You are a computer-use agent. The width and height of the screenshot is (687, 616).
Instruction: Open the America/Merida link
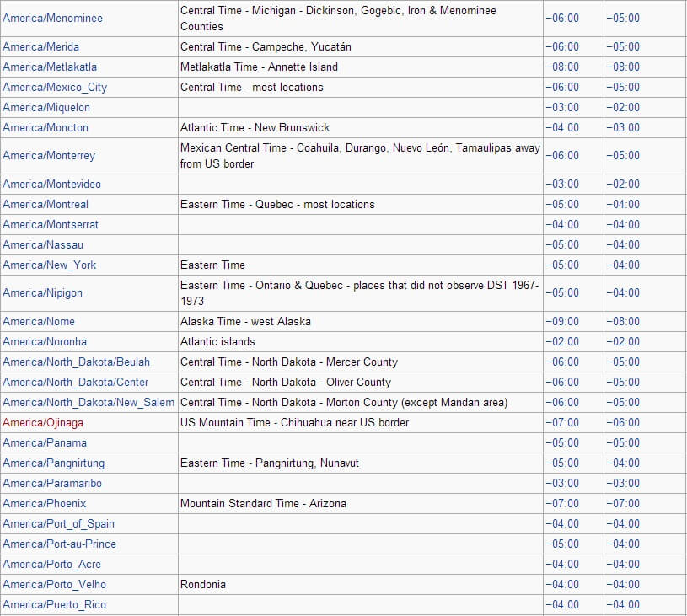pos(41,47)
